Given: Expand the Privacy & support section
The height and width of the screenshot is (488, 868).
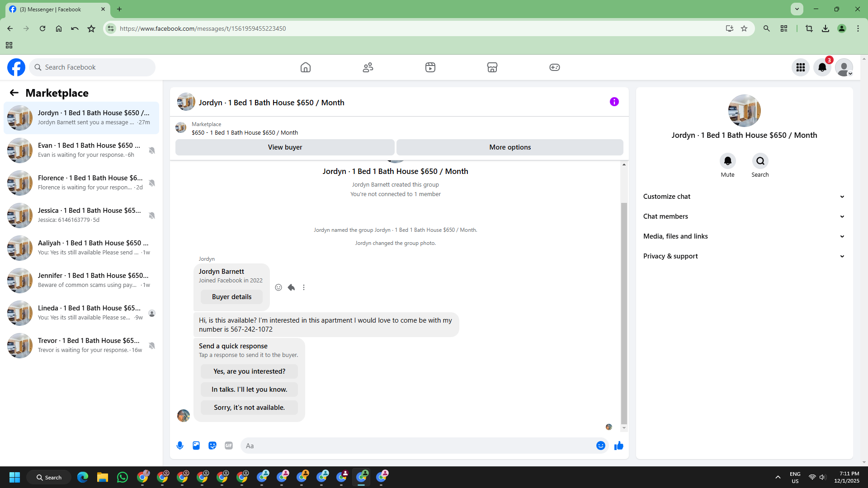Looking at the screenshot, I should 744,256.
